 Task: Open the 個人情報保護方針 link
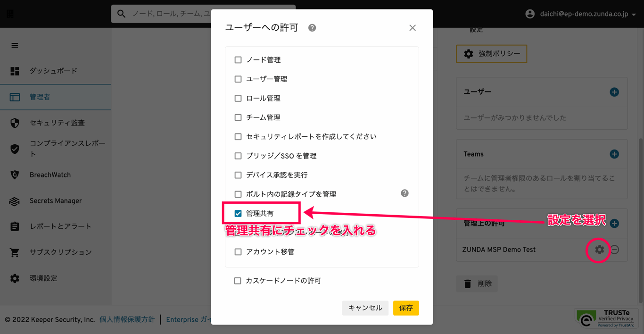pos(127,319)
